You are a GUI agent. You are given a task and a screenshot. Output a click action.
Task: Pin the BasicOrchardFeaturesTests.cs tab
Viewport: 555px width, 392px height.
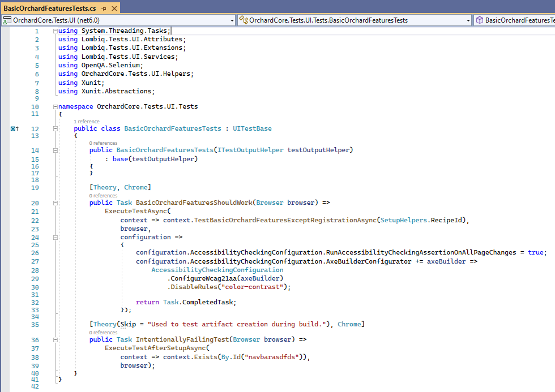coord(104,8)
